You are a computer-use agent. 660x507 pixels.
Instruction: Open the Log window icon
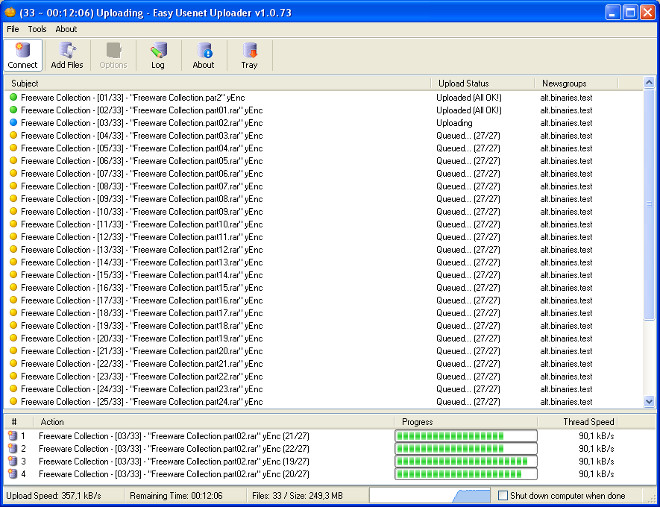(x=158, y=55)
